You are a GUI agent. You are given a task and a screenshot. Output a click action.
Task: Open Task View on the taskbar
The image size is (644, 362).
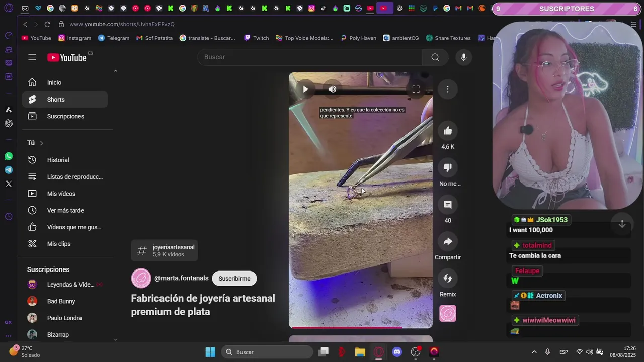point(324,352)
